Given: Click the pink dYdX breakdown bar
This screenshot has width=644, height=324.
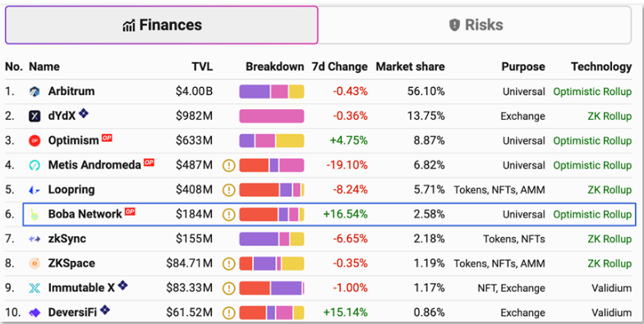Looking at the screenshot, I should click(271, 116).
